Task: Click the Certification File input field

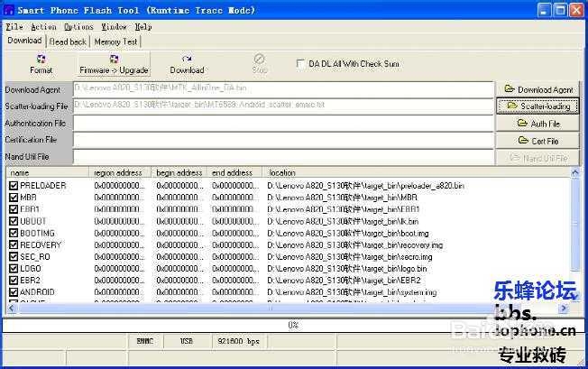Action: [283, 140]
